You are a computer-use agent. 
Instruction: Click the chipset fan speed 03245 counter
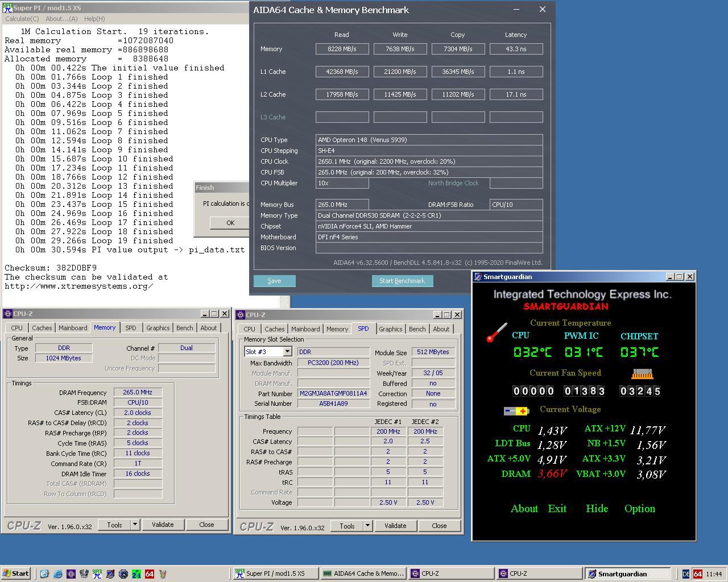click(x=640, y=391)
